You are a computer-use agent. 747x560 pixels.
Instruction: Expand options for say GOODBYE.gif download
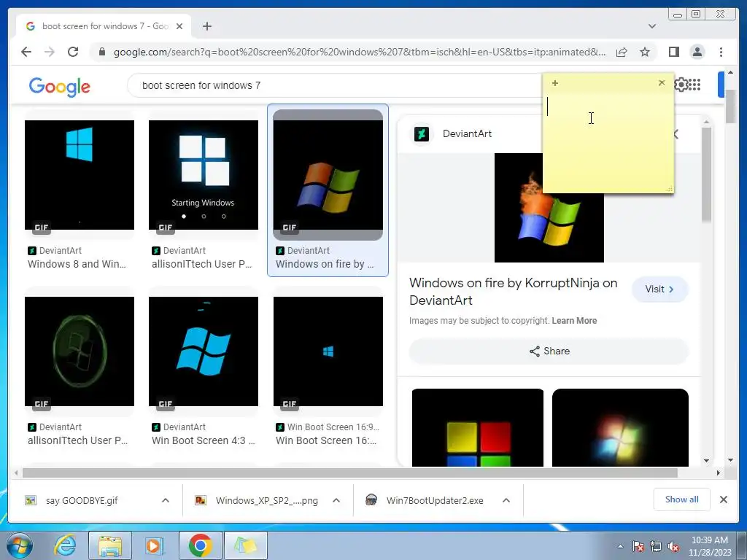pyautogui.click(x=166, y=500)
